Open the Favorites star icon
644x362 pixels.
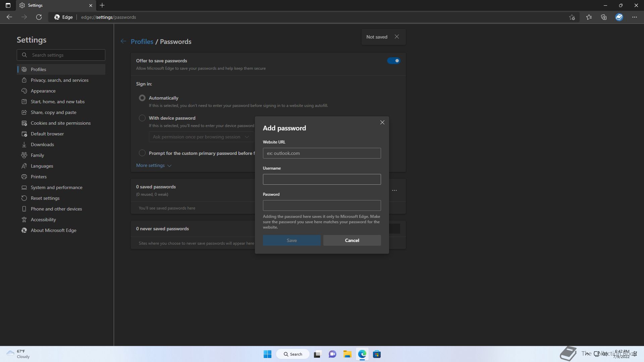tap(589, 17)
